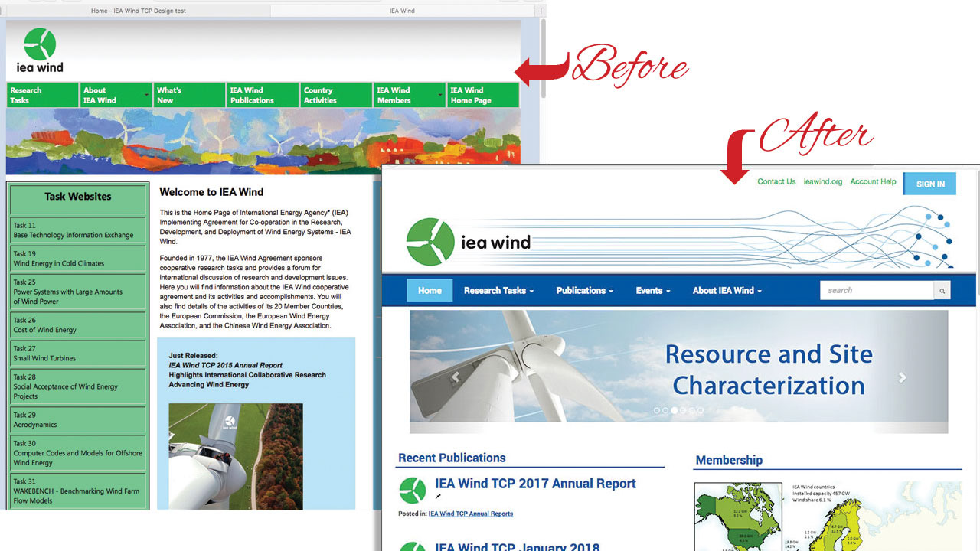Go to previous carousel slide arrow
Screen dimensions: 980x551
tap(456, 377)
